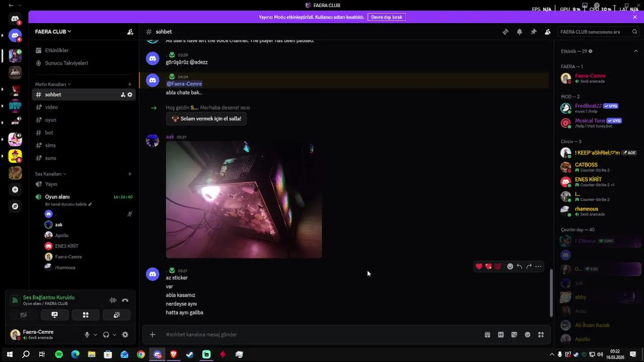This screenshot has width=644, height=362.
Task: Collapse the Metin Kanalları category
Action: (53, 84)
